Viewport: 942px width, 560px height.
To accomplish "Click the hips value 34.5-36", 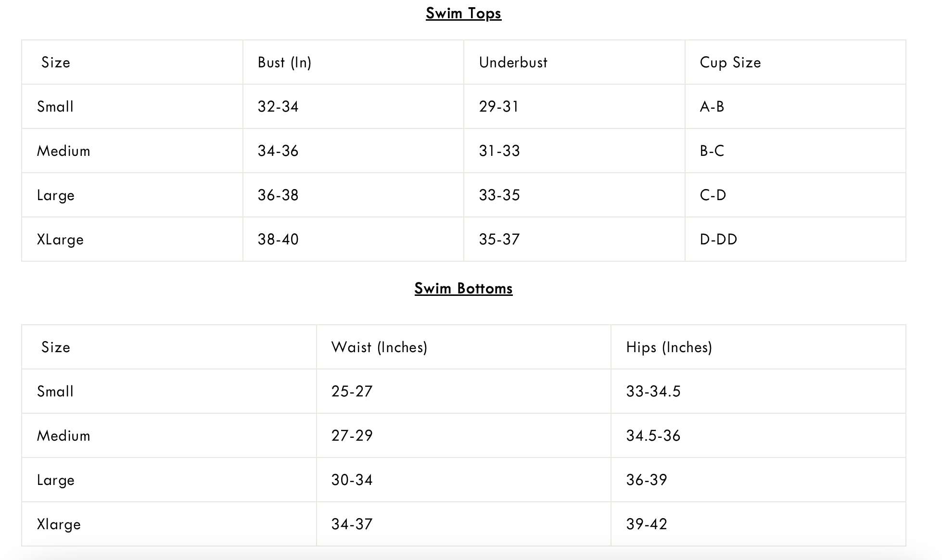I will pos(653,436).
